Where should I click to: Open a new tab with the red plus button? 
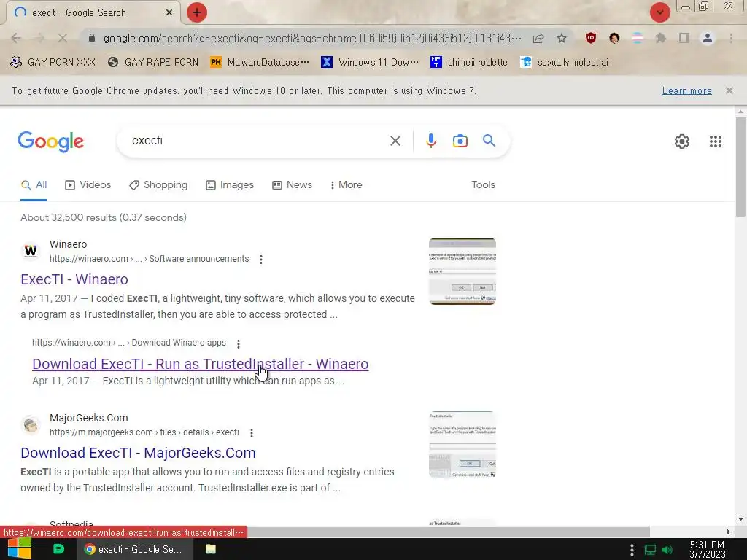pyautogui.click(x=197, y=12)
